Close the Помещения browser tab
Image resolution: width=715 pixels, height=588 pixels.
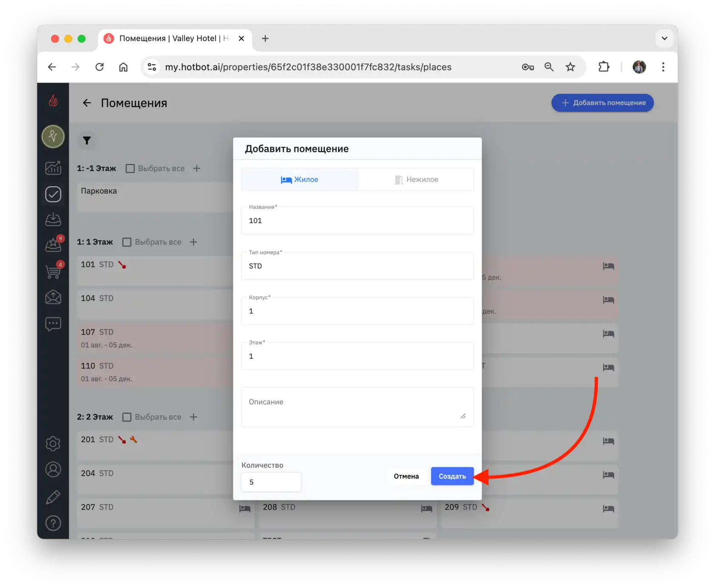[x=241, y=38]
